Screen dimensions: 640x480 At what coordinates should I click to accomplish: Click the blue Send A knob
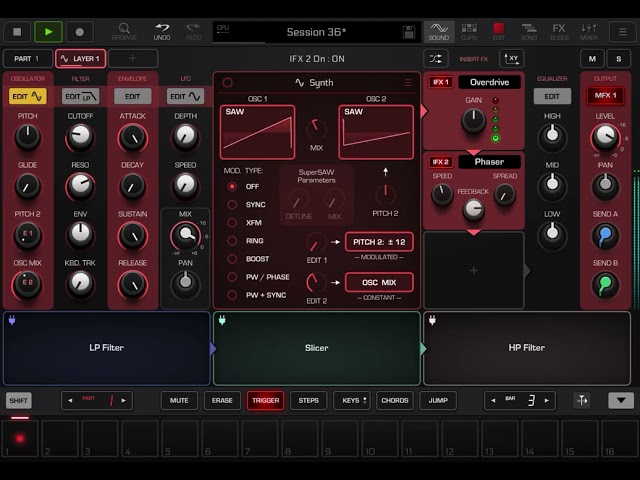(x=605, y=236)
